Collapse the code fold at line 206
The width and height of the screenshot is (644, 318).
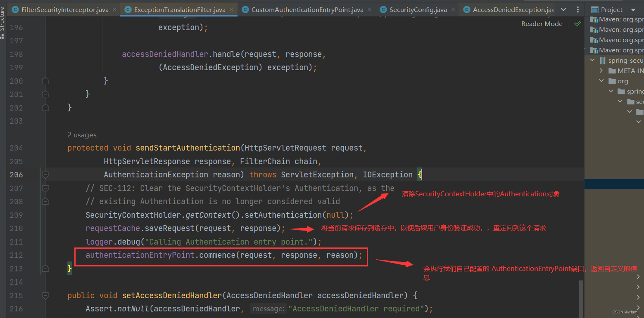[x=45, y=174]
